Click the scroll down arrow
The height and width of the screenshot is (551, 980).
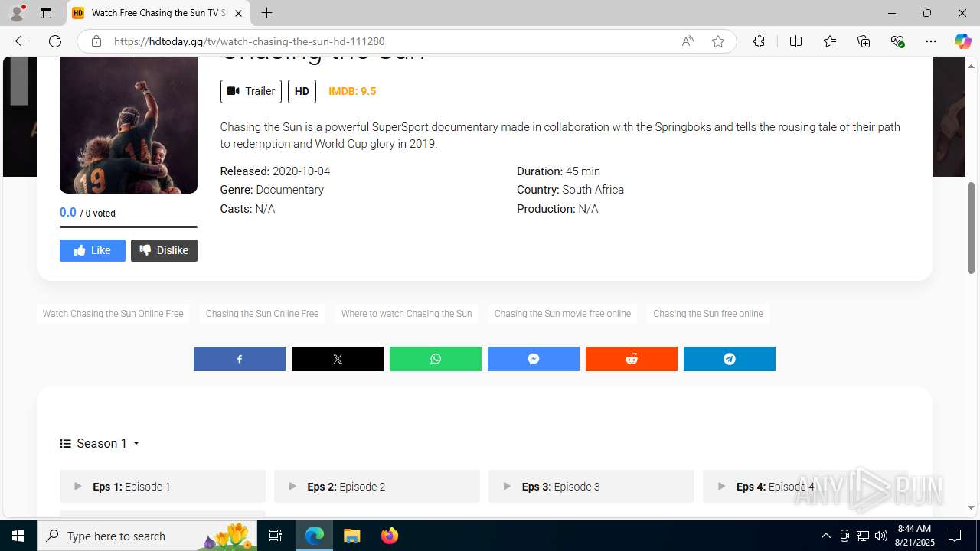(971, 507)
